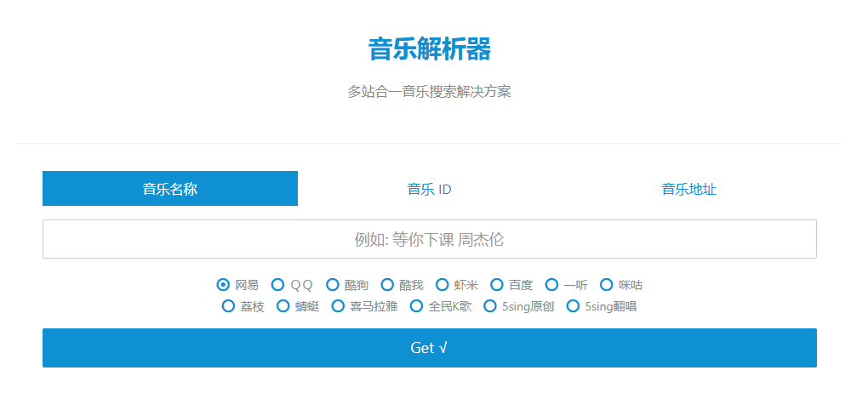Select 喜马拉雅 as the source
Screen dimensions: 868x393
click(338, 306)
